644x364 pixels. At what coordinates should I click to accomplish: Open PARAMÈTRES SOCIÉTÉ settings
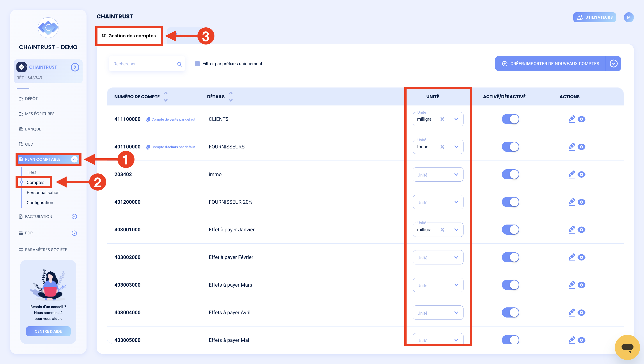43,250
